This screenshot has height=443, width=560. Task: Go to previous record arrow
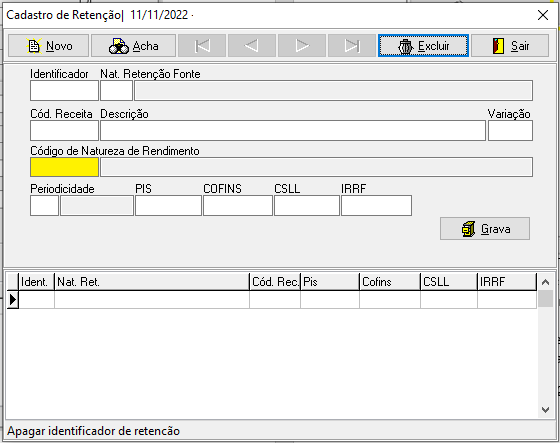(252, 46)
